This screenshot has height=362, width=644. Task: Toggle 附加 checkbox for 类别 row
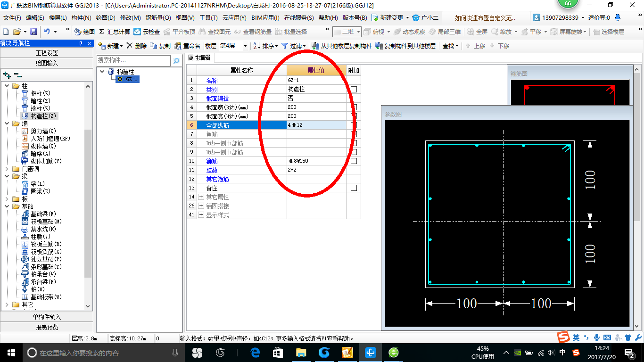(x=354, y=89)
